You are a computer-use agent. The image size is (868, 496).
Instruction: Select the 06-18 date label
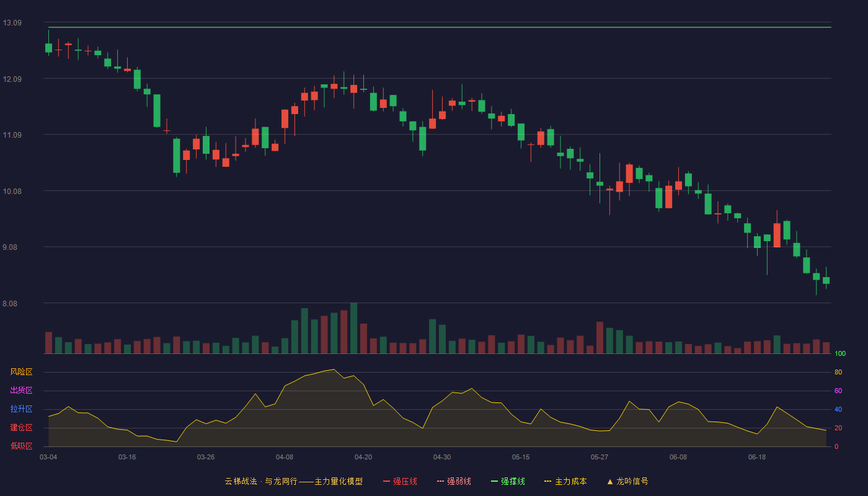point(757,457)
